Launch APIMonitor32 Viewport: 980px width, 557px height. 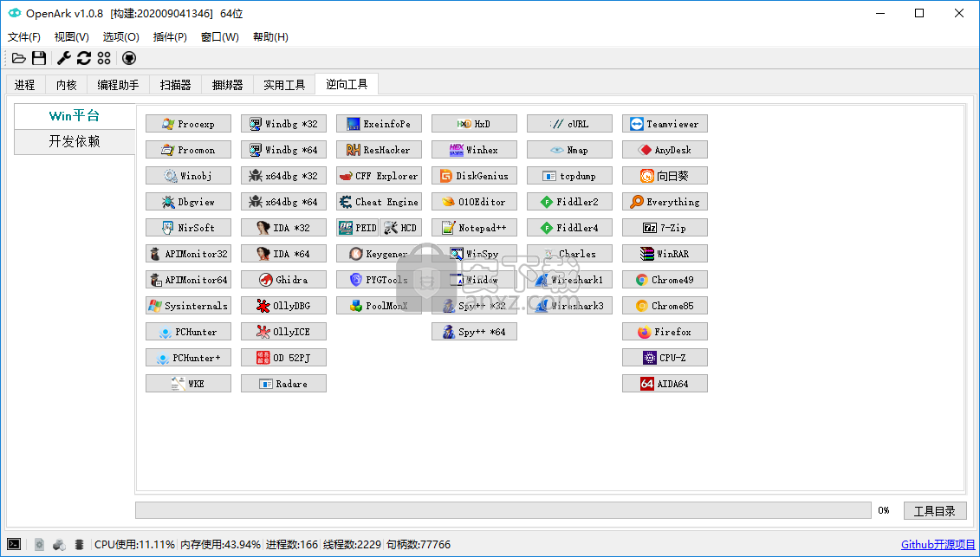point(188,254)
